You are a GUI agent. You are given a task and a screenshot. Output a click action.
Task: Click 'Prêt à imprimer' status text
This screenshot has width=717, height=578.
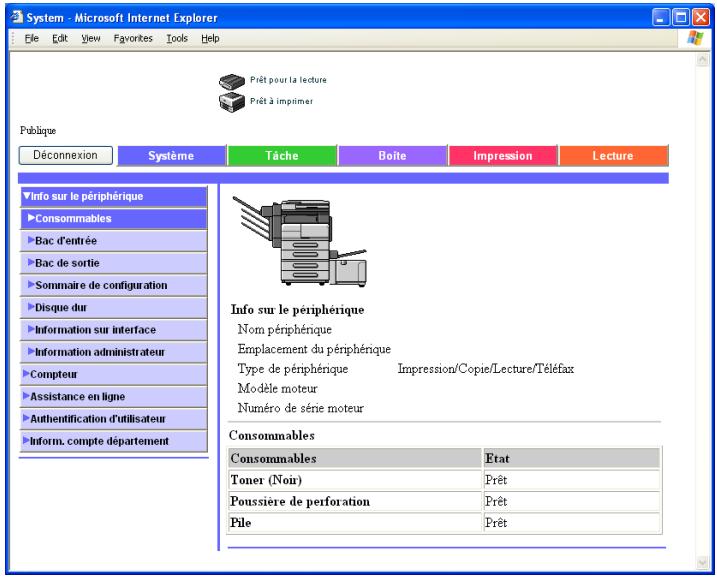point(282,101)
